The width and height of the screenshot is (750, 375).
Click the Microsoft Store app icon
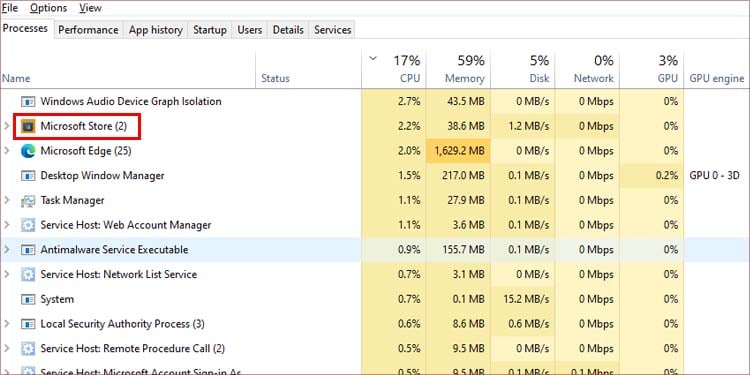(28, 126)
